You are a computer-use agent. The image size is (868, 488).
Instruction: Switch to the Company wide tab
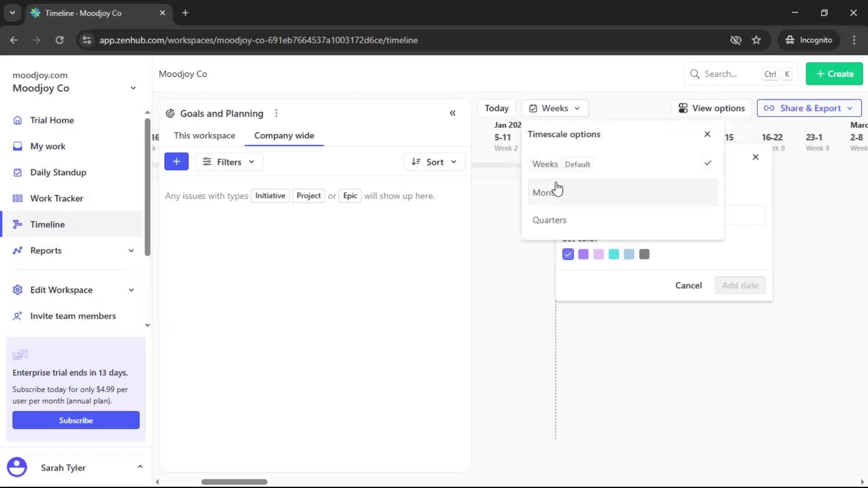284,135
